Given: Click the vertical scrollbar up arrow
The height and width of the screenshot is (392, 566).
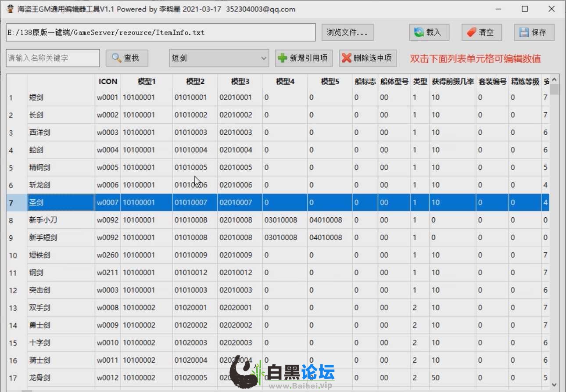Looking at the screenshot, I should point(555,79).
